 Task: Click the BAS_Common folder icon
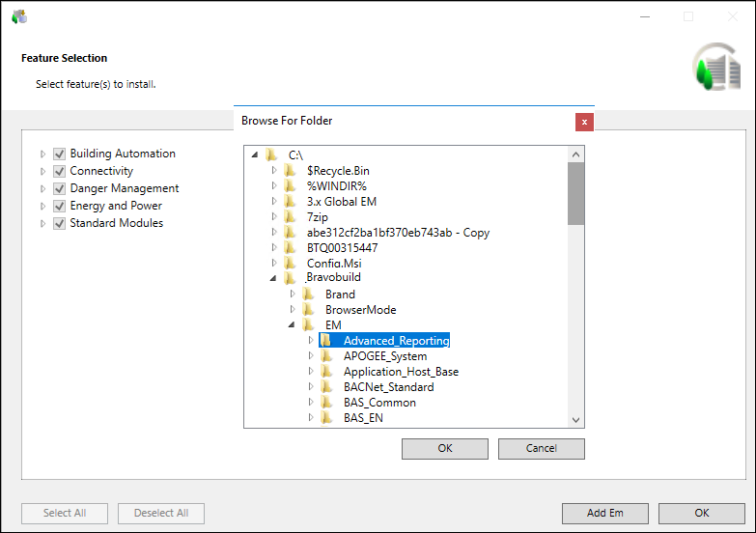pos(326,403)
